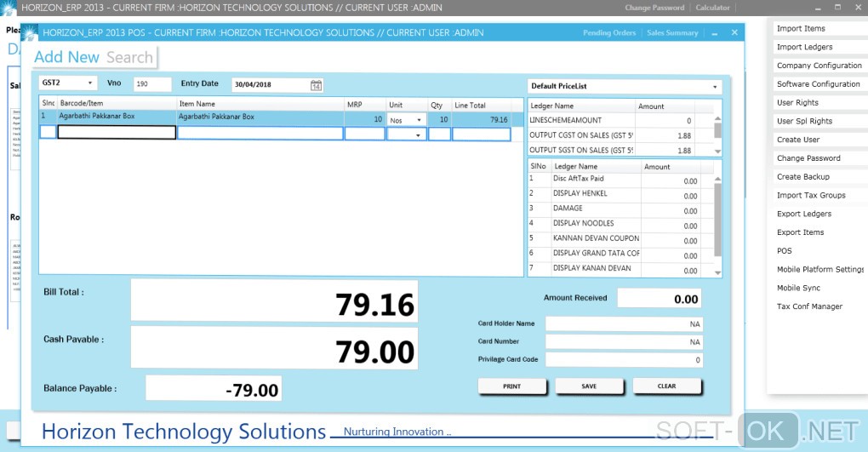868x452 pixels.
Task: Click the empty Qty cell in the new row
Action: tap(440, 134)
